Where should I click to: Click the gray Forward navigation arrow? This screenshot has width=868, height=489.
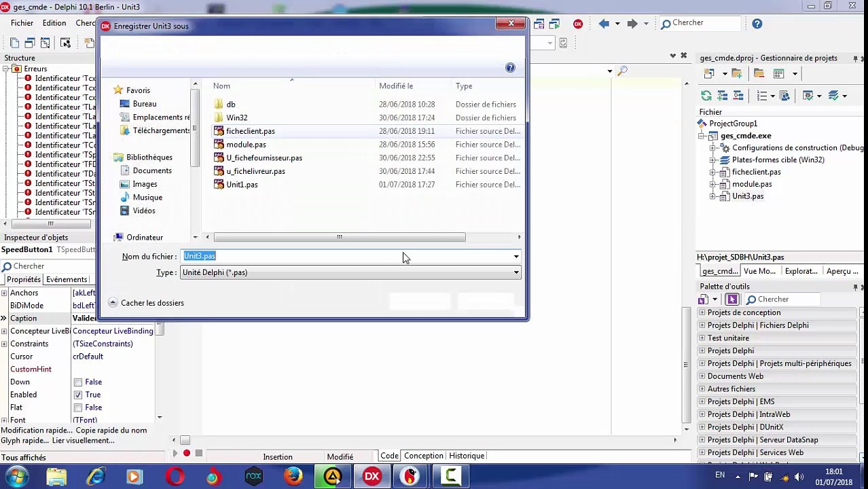click(632, 24)
